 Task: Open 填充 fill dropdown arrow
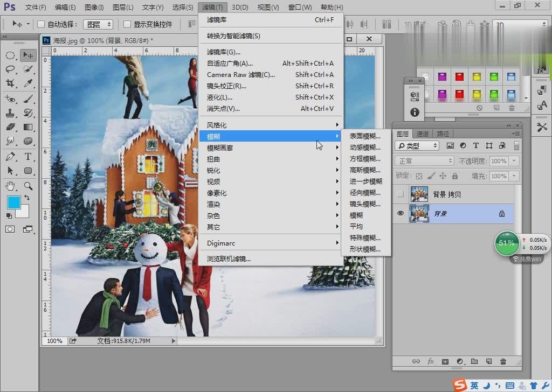[x=514, y=176]
